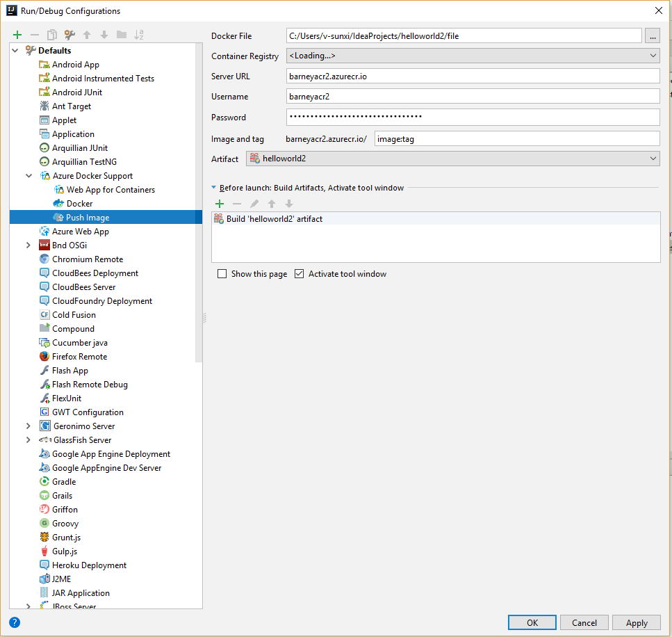The width and height of the screenshot is (672, 637).
Task: Enable the 'Show this page' checkbox
Action: click(x=222, y=273)
